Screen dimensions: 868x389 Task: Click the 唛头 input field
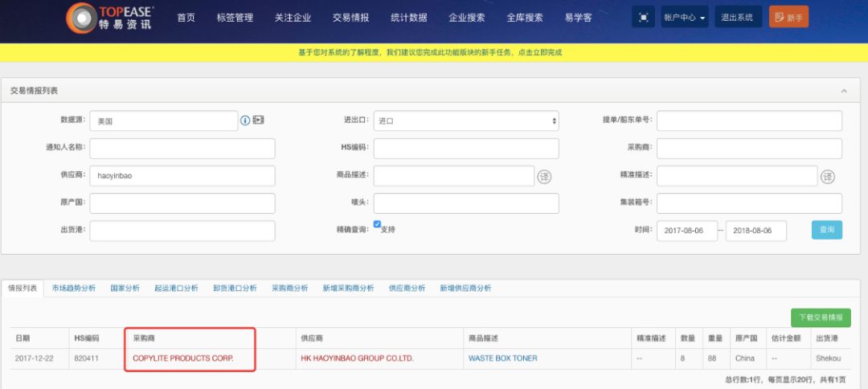tap(466, 203)
